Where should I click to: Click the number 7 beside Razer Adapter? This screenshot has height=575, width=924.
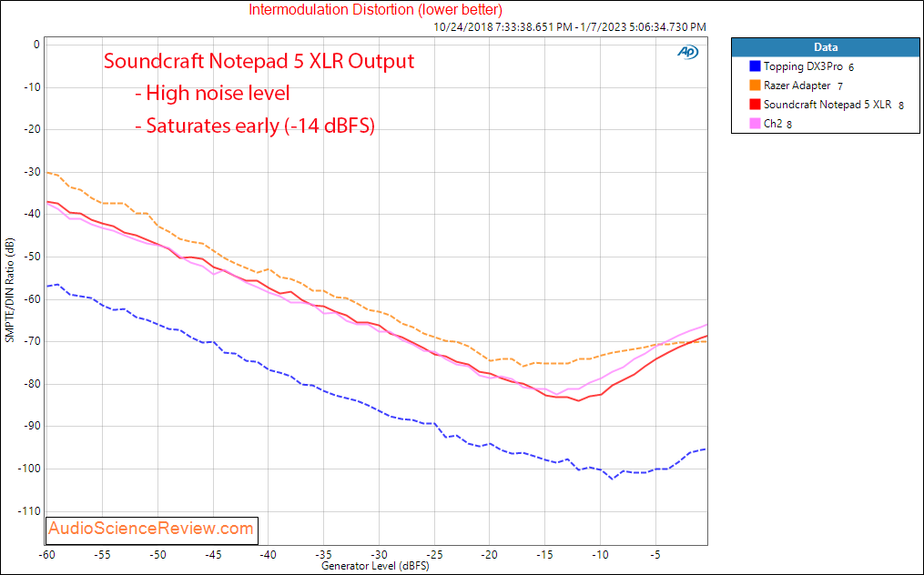(839, 86)
